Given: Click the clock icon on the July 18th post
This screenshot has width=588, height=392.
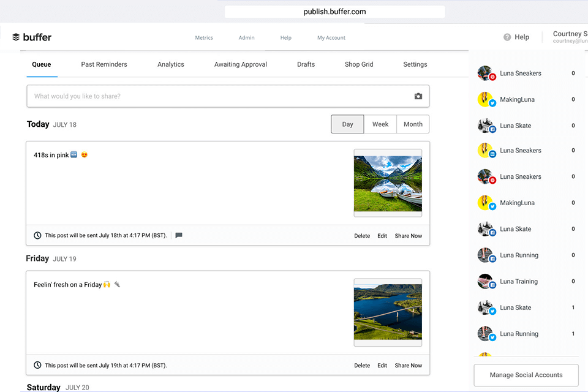Looking at the screenshot, I should point(37,235).
